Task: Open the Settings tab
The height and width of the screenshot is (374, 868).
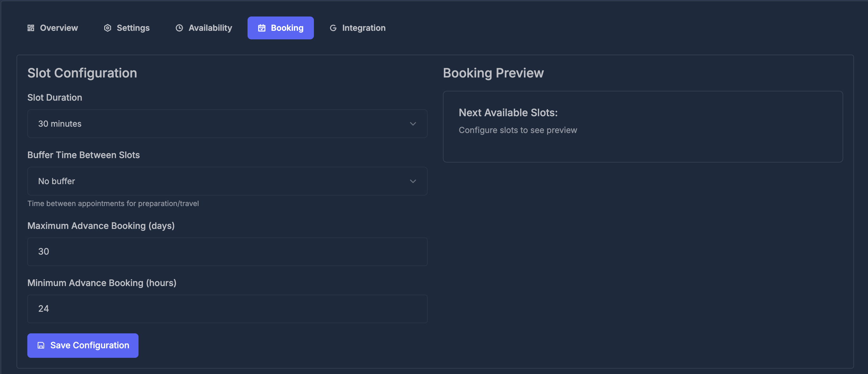Action: pos(127,28)
